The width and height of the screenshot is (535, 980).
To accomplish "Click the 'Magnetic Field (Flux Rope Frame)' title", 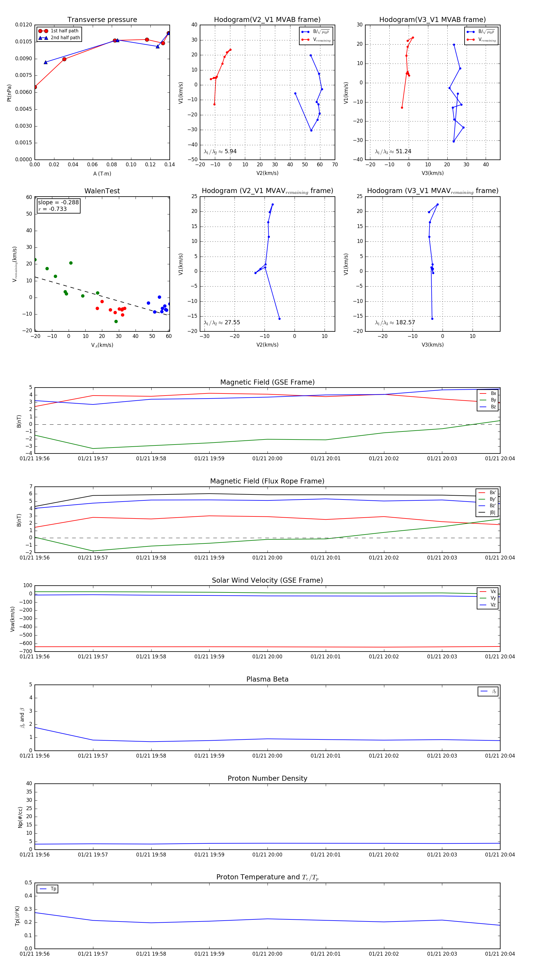I will [x=267, y=481].
